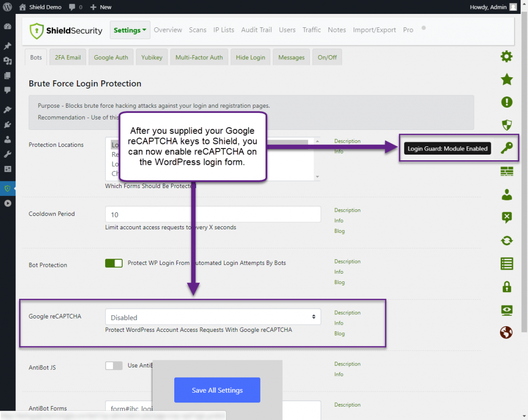
Task: Select the Shield Security sidebar icon
Action: point(7,189)
